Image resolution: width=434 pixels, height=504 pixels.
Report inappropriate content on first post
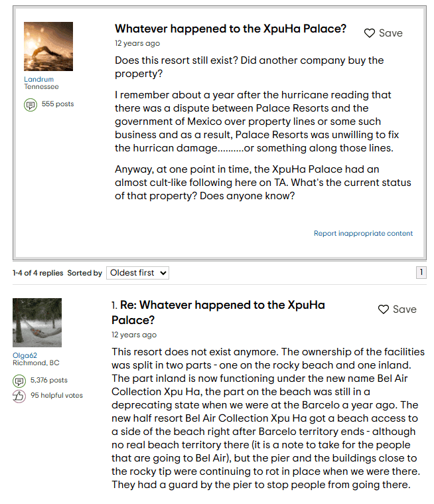pyautogui.click(x=363, y=234)
